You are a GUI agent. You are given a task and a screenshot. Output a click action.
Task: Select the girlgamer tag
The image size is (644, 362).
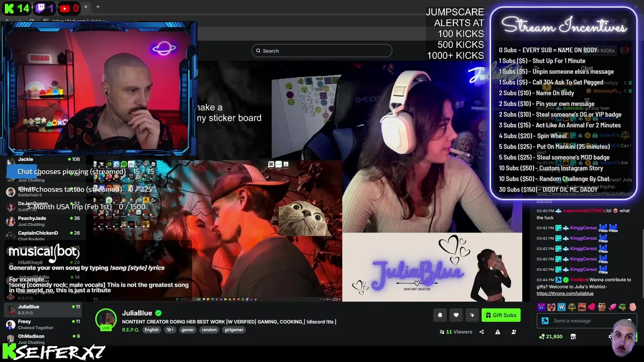point(234,330)
